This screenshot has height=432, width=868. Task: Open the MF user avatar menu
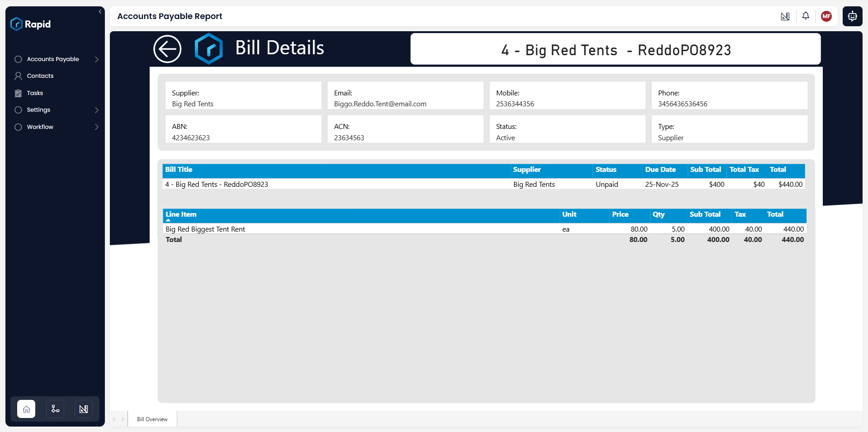point(826,16)
